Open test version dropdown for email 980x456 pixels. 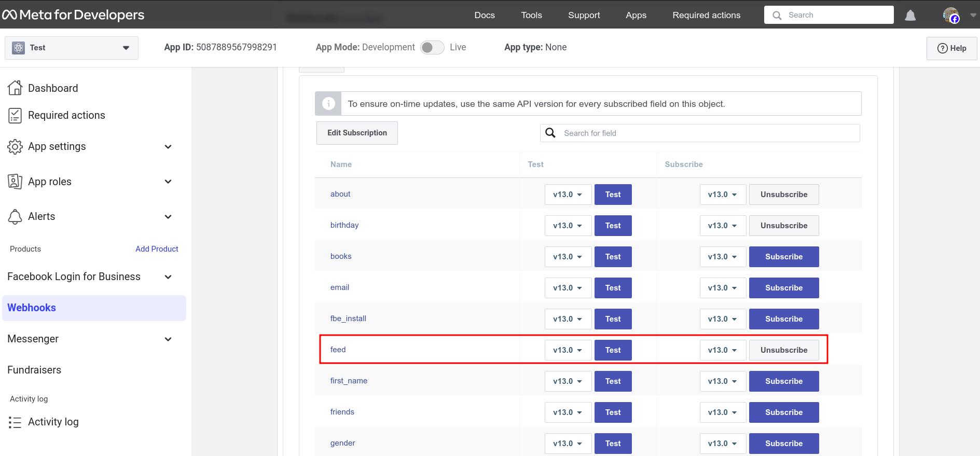(x=568, y=288)
